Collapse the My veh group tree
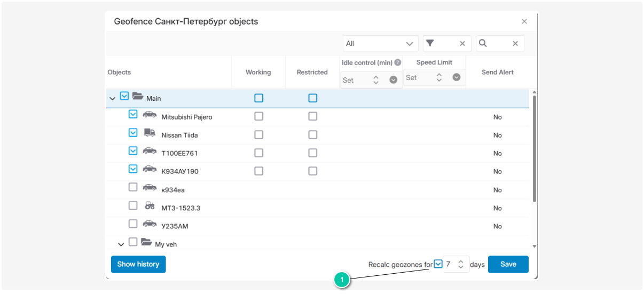This screenshot has height=294, width=644. (121, 244)
